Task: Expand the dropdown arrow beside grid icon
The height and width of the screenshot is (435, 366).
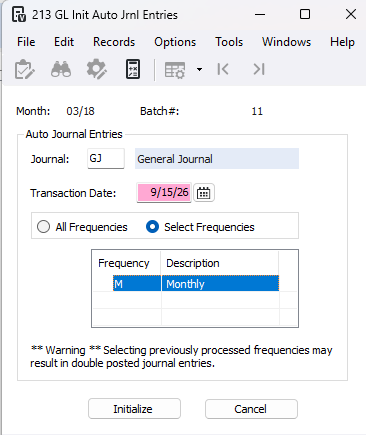Action: (199, 69)
